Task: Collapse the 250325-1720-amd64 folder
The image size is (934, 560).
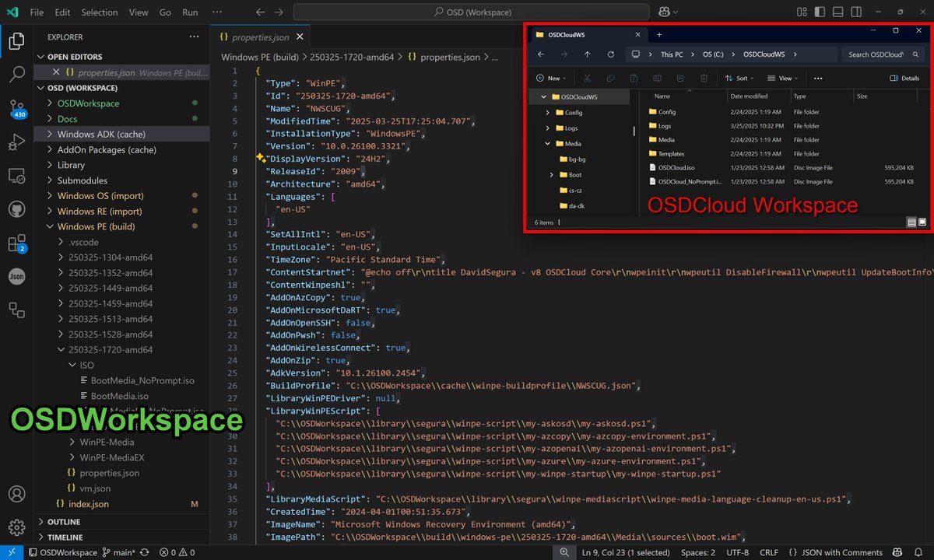Action: (x=61, y=350)
